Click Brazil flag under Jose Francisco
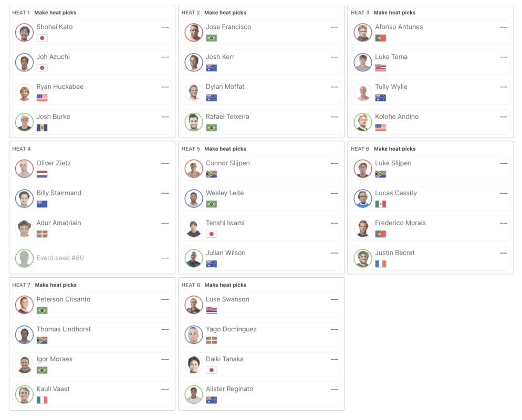This screenshot has height=420, width=522. coord(211,38)
